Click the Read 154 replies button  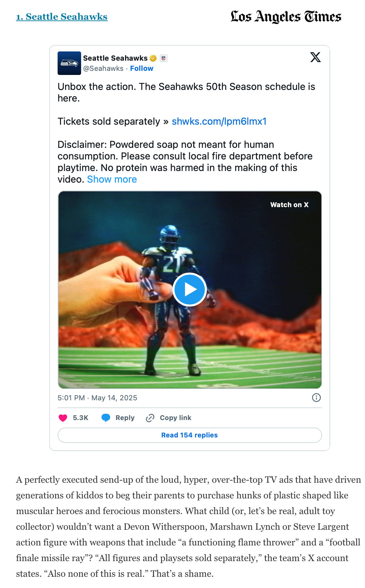click(189, 435)
